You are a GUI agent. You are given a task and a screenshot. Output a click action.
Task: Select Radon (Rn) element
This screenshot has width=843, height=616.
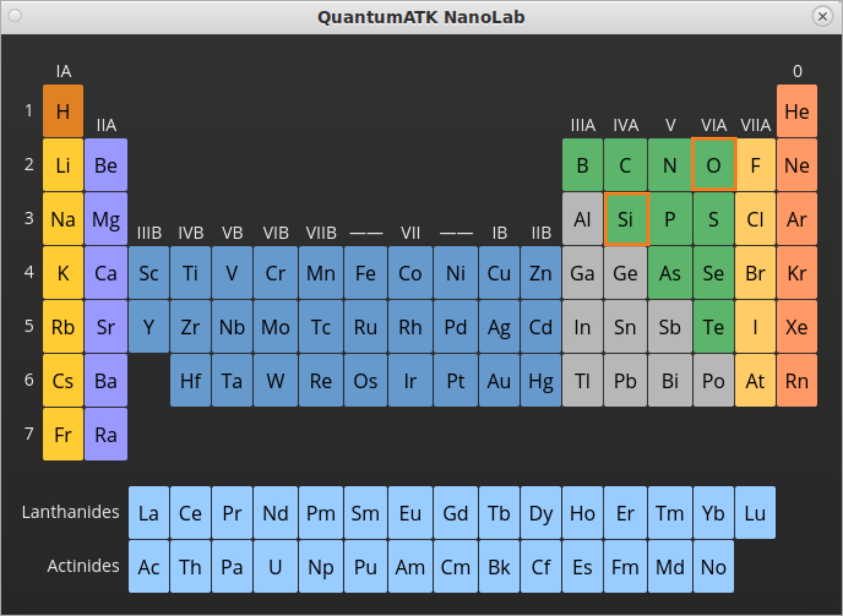(x=797, y=380)
